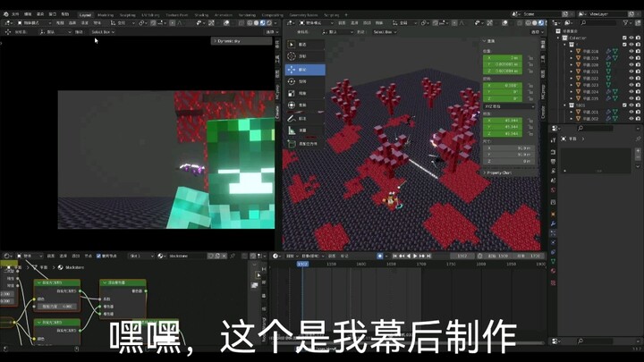
Task: Open the Tool properties tab
Action: pyautogui.click(x=554, y=140)
